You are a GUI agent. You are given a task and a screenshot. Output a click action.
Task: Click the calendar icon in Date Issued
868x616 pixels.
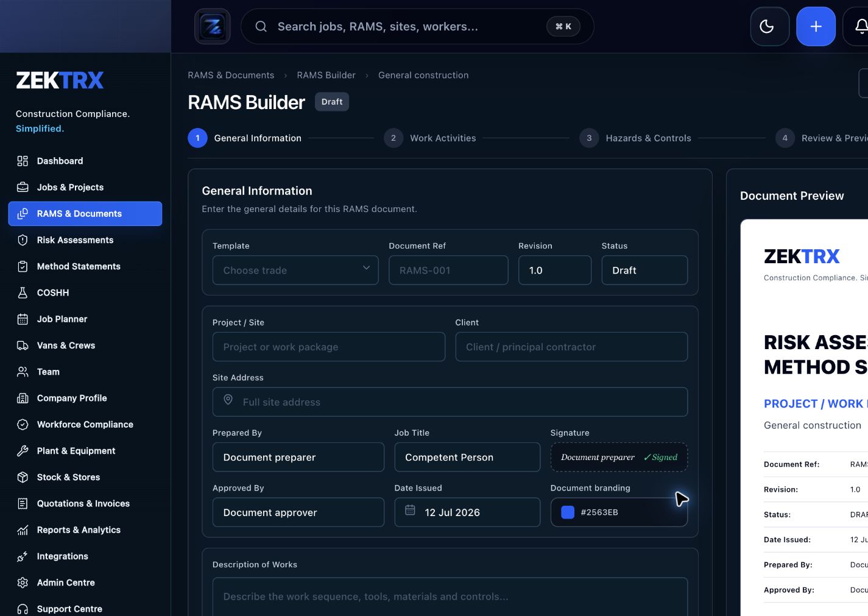[410, 510]
